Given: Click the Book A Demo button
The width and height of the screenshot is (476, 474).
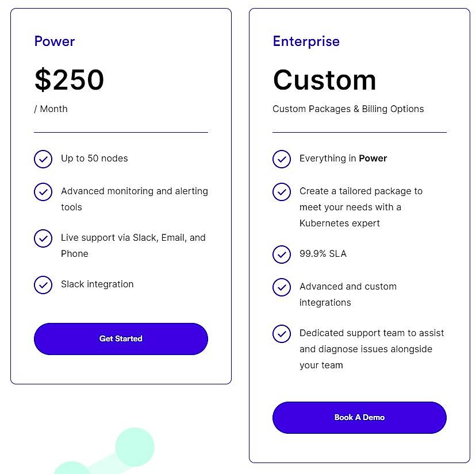Looking at the screenshot, I should [x=359, y=418].
